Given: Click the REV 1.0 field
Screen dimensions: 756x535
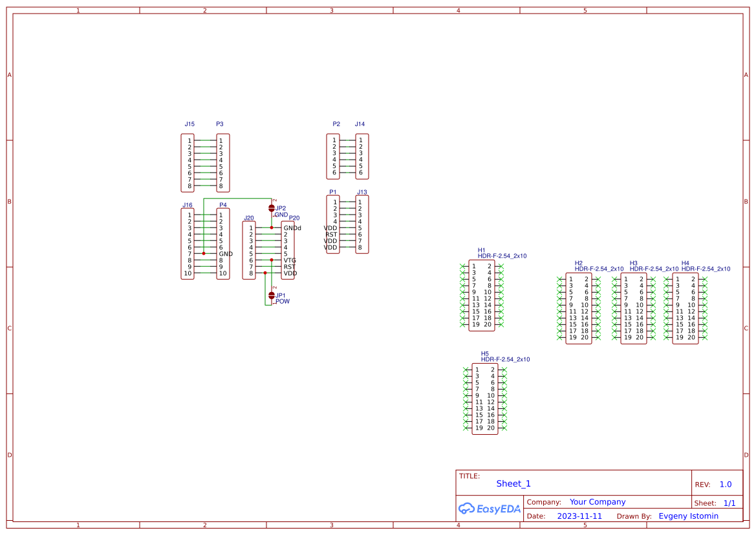Looking at the screenshot, I should [x=725, y=484].
